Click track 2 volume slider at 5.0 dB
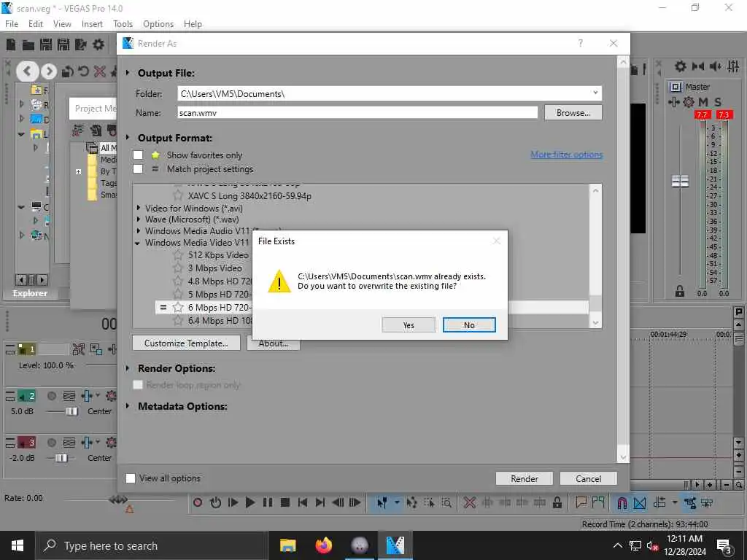This screenshot has width=747, height=560. click(71, 411)
